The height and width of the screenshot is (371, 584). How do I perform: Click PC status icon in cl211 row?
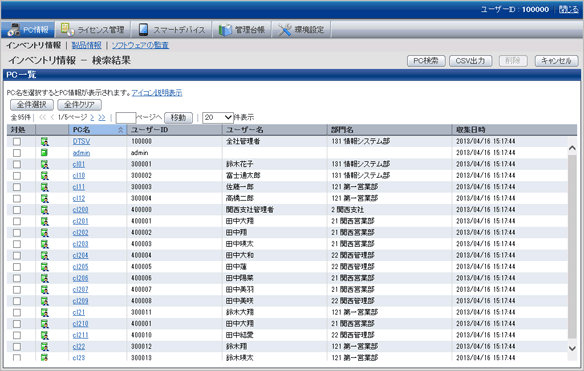click(x=45, y=335)
